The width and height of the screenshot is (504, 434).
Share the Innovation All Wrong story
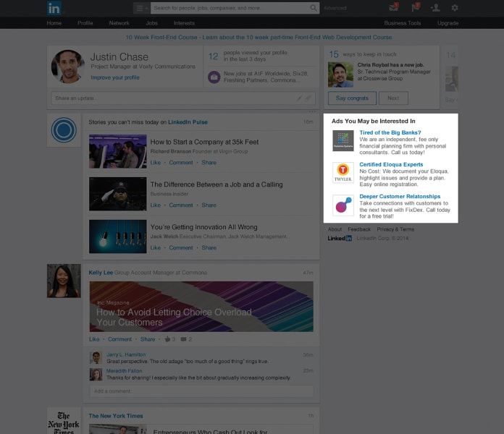click(x=209, y=248)
